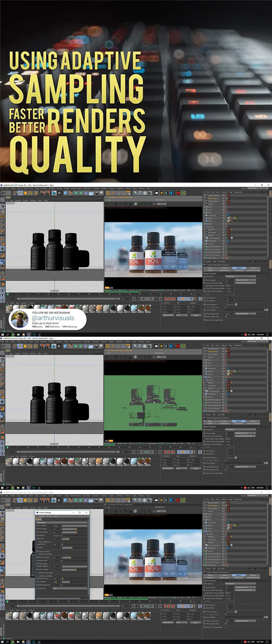
Task: Open the Chn channel dropdown in middle screenshot
Action: point(162,357)
